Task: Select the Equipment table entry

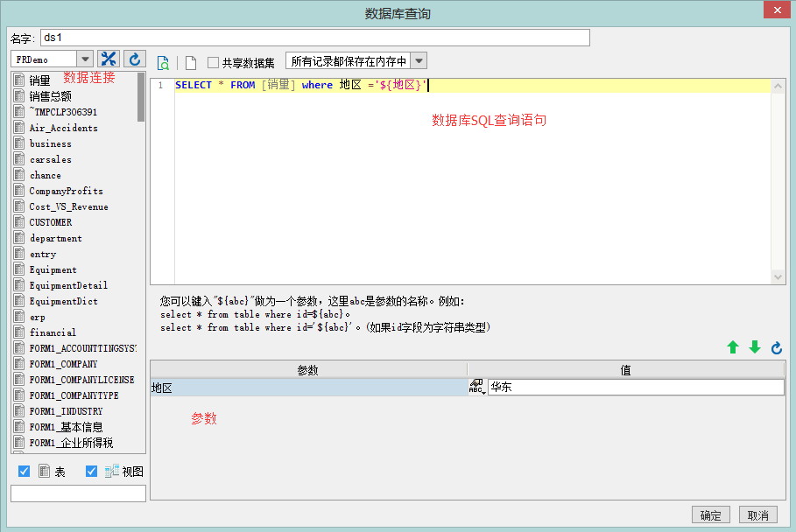Action: [x=53, y=269]
